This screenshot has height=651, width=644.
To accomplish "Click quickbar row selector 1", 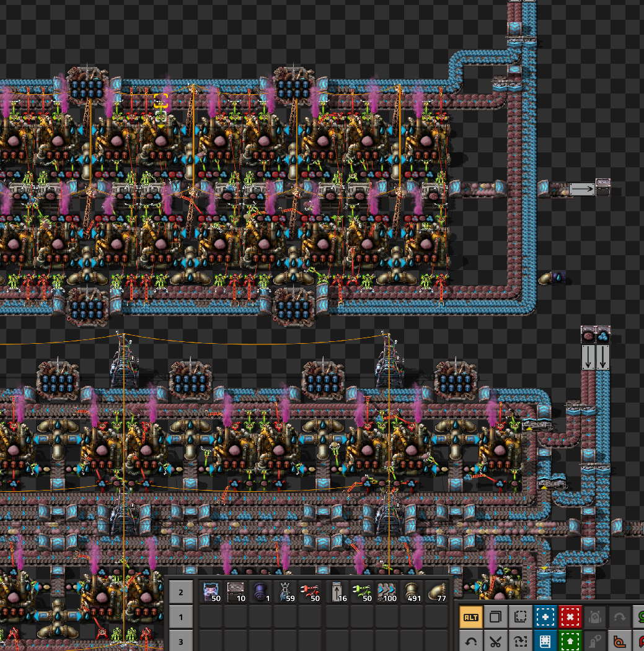I will pos(181,617).
